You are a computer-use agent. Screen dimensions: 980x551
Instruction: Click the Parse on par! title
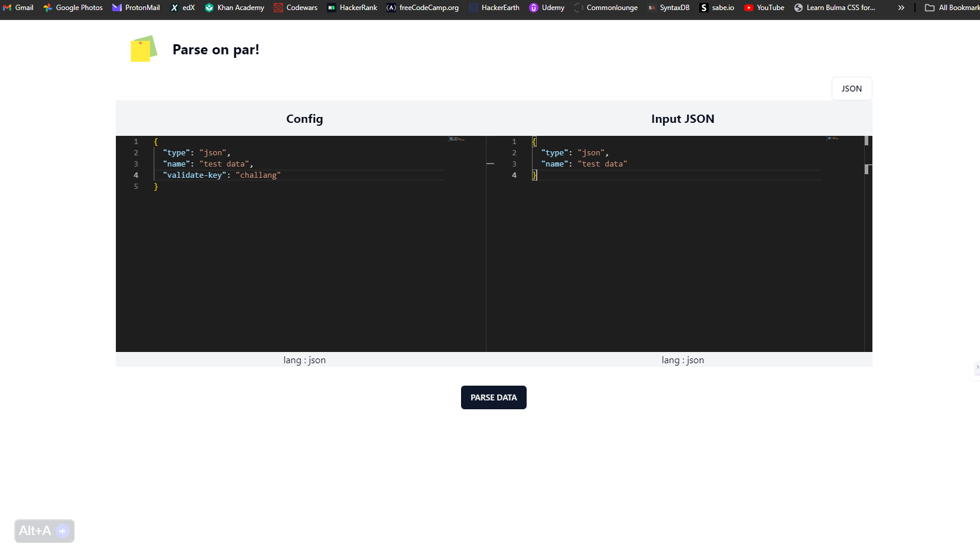216,50
